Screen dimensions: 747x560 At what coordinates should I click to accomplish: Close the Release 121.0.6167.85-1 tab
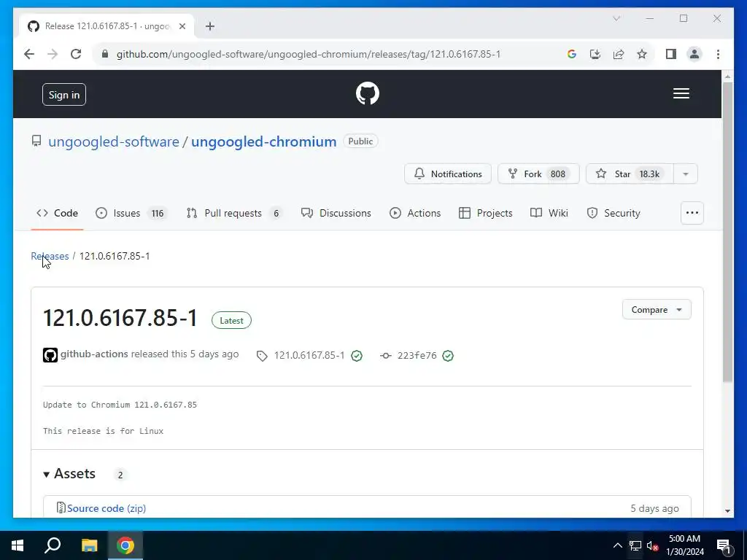(182, 26)
